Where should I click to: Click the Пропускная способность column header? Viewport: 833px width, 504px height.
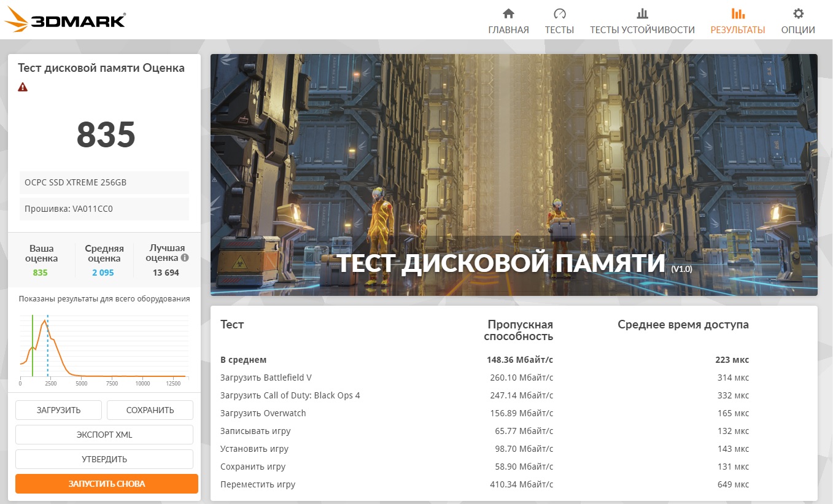click(519, 330)
